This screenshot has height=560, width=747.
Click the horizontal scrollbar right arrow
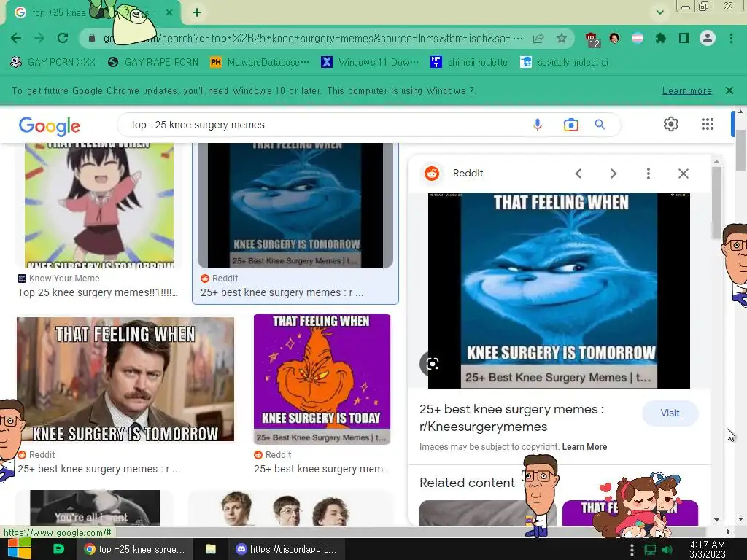pos(729,532)
